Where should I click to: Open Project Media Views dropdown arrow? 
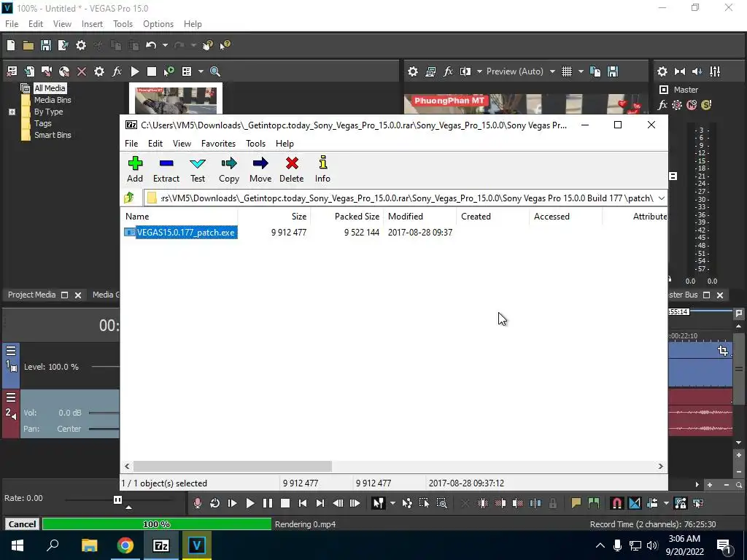[201, 71]
